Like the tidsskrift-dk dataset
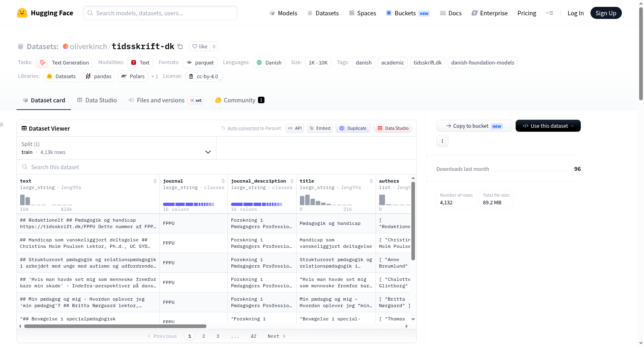 (200, 46)
